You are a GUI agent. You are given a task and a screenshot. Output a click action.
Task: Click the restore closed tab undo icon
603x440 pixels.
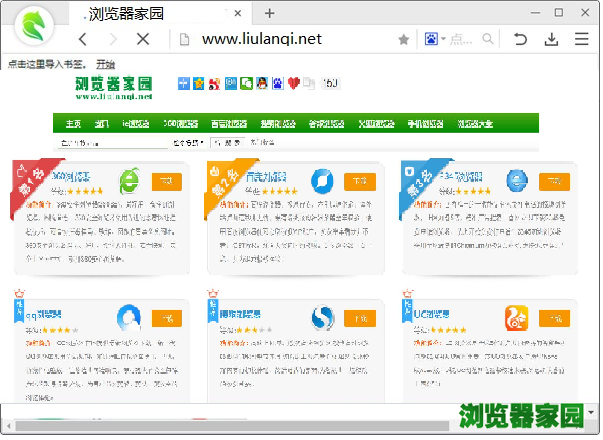pos(520,39)
